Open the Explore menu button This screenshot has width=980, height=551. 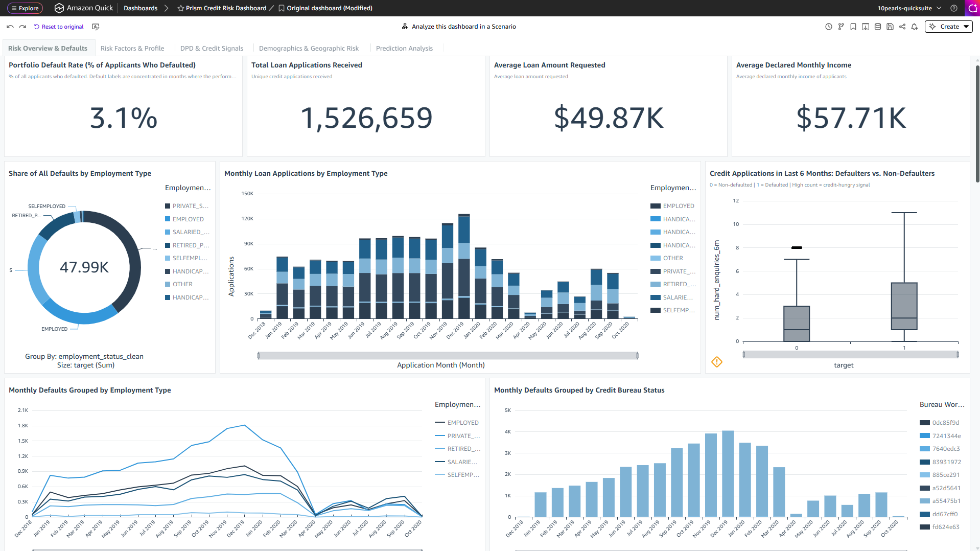[x=25, y=8]
